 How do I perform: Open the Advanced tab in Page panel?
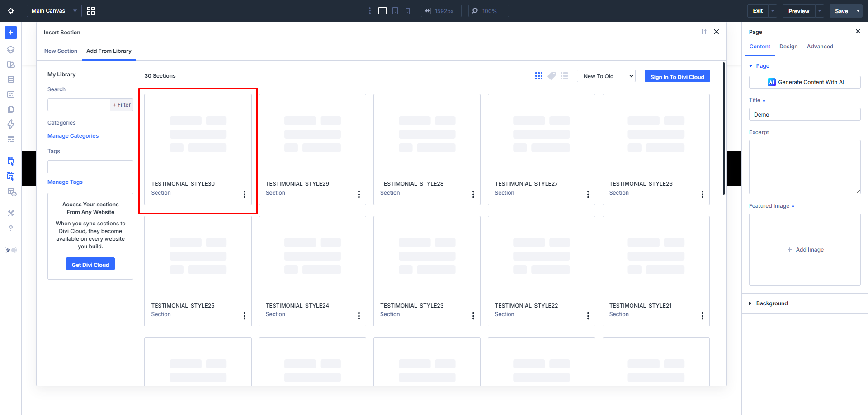tap(820, 47)
